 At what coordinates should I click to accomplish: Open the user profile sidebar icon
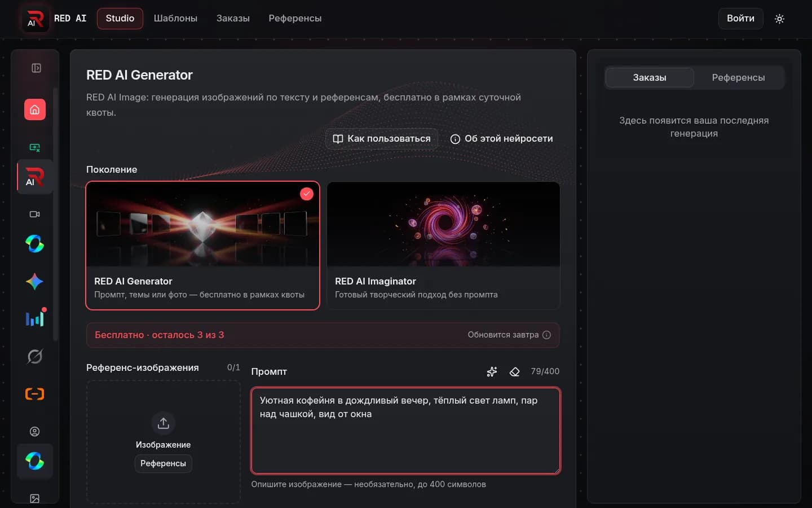point(35,432)
